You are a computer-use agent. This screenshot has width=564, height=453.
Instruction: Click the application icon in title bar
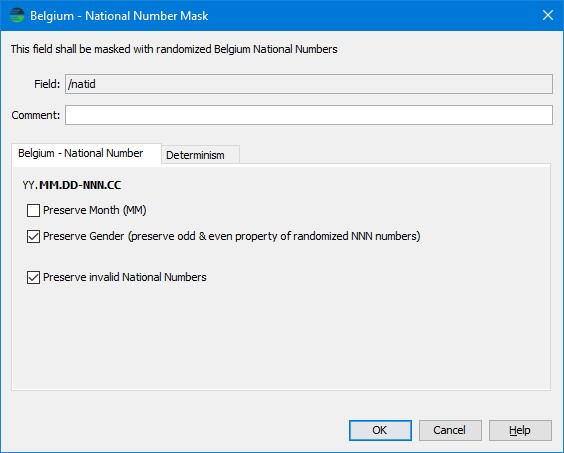point(17,15)
